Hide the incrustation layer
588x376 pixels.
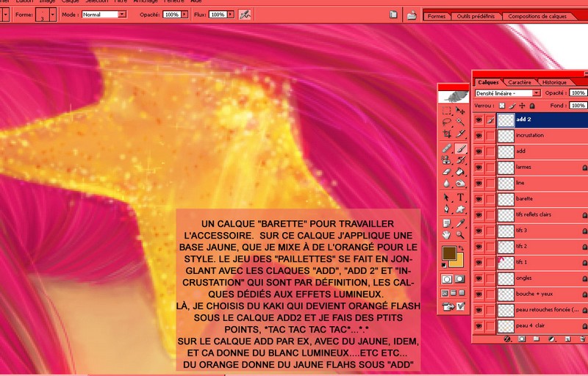tap(478, 136)
